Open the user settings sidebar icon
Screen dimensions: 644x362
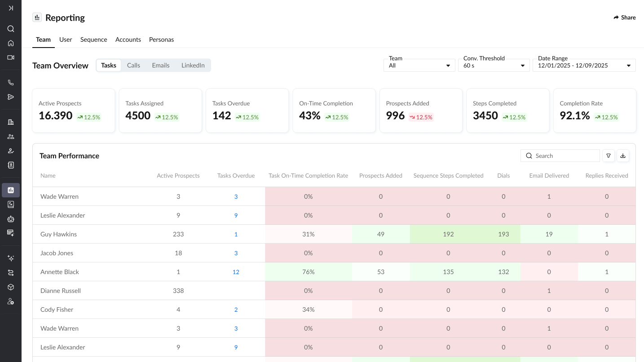point(11,301)
